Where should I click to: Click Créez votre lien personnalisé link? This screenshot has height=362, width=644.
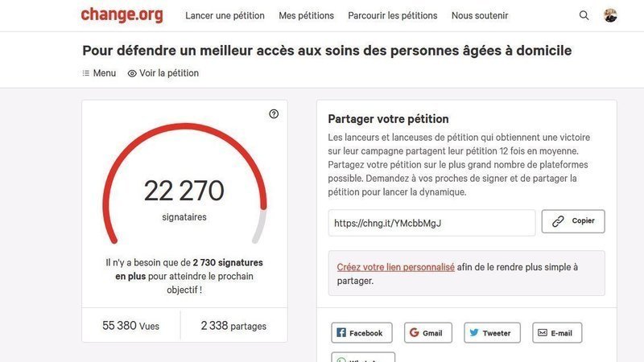396,267
